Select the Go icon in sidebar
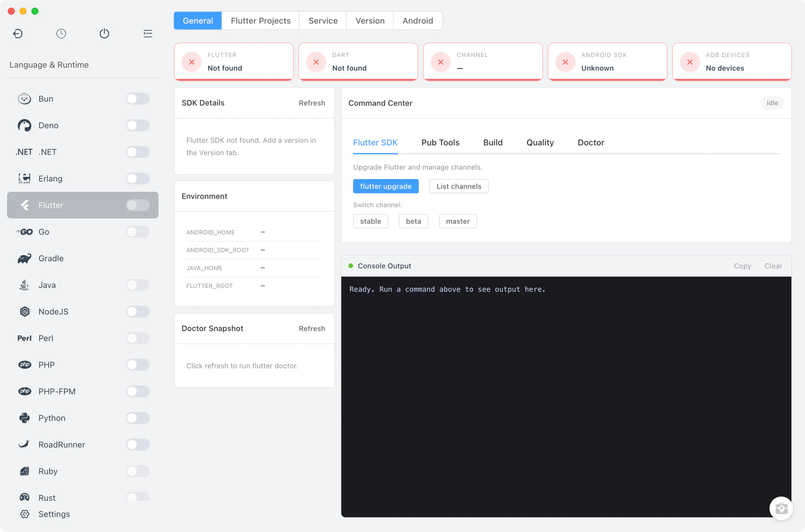 point(24,232)
